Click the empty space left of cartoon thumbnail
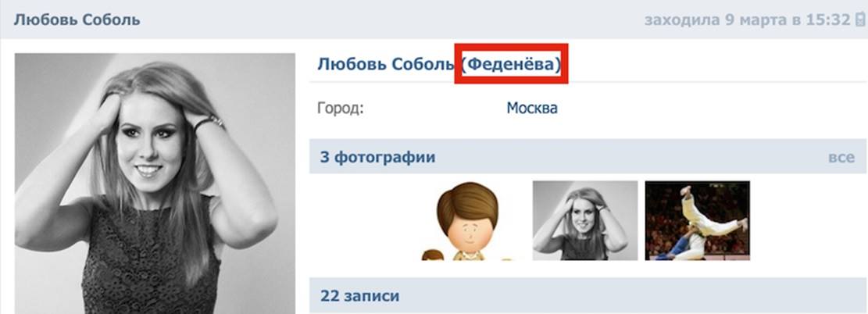This screenshot has height=314, width=868. [366, 220]
